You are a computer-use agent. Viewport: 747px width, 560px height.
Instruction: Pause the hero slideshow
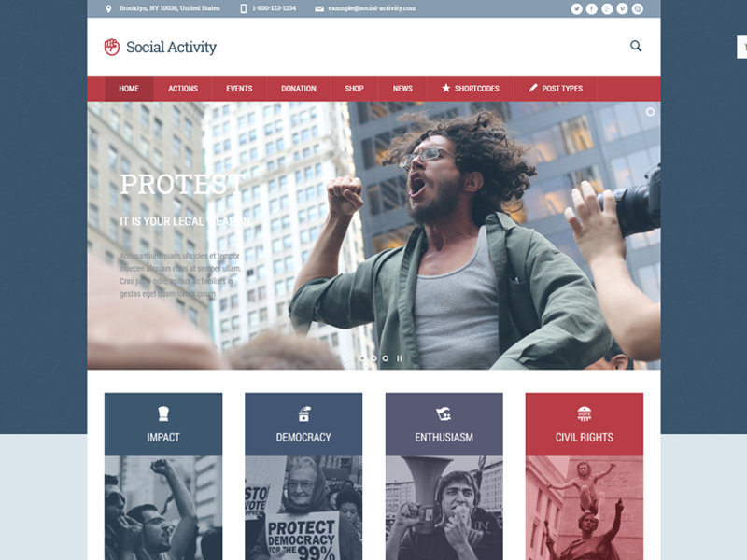(400, 358)
